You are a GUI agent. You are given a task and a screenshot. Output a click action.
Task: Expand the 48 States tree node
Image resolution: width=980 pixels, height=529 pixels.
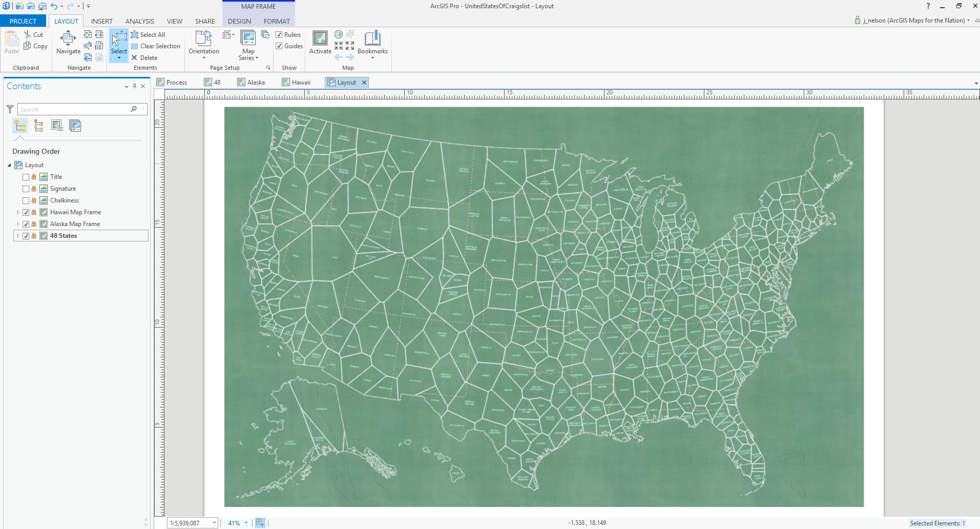pos(18,236)
